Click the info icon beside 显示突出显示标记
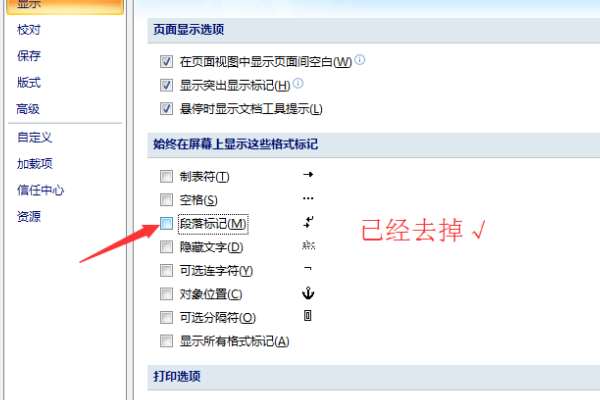Viewport: 600px width, 400px height. [x=298, y=83]
